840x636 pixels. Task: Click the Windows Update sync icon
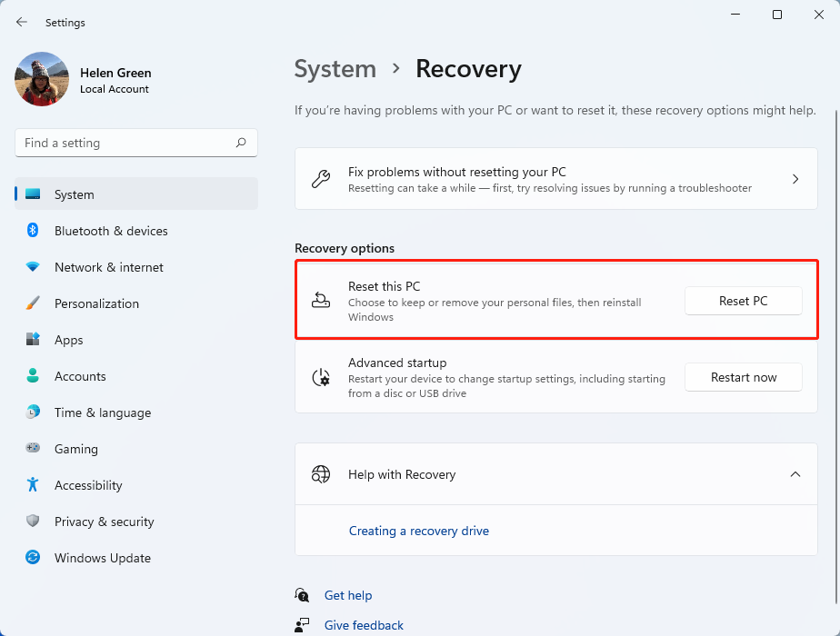pyautogui.click(x=33, y=557)
